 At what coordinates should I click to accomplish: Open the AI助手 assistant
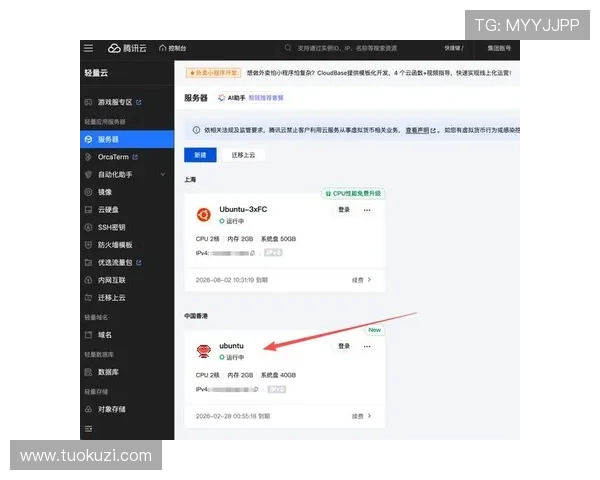pyautogui.click(x=232, y=98)
